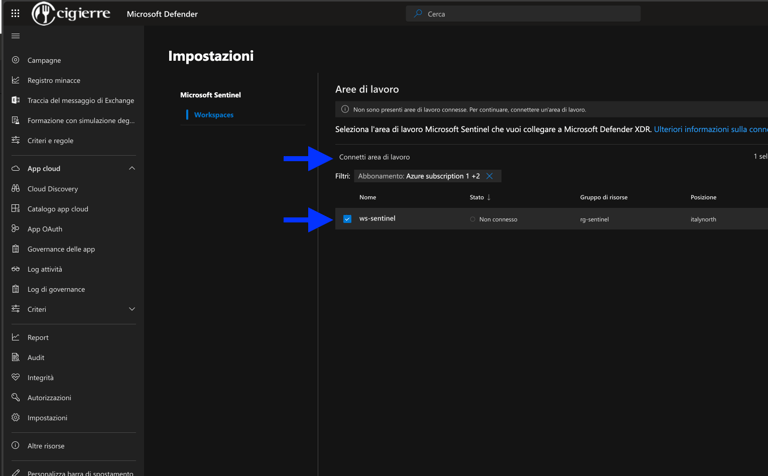Click the Impostazioni gear icon
Screen dimensions: 768x476
click(16, 417)
